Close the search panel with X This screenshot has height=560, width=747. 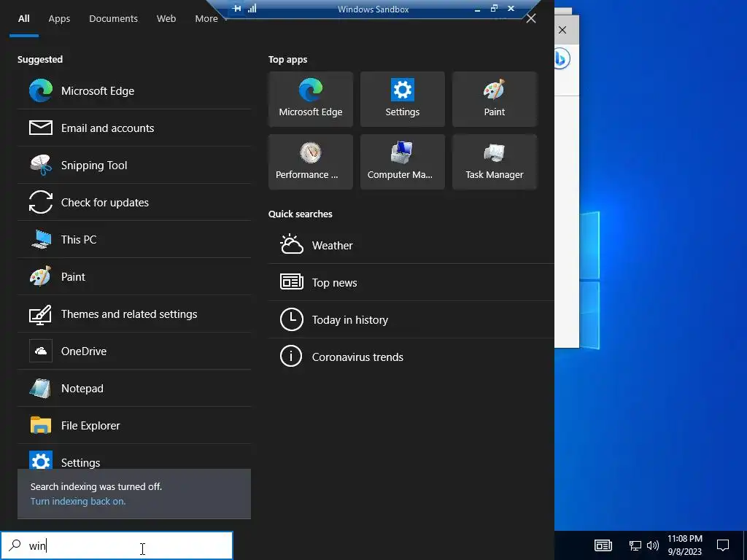click(x=531, y=18)
